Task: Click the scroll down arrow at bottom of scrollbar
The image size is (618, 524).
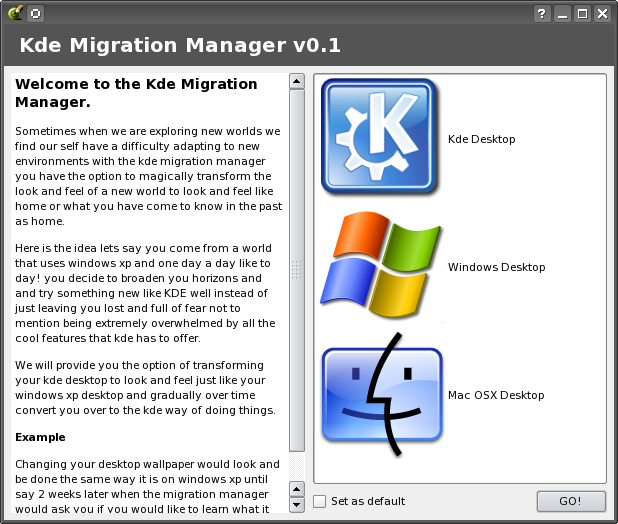Action: click(x=297, y=504)
